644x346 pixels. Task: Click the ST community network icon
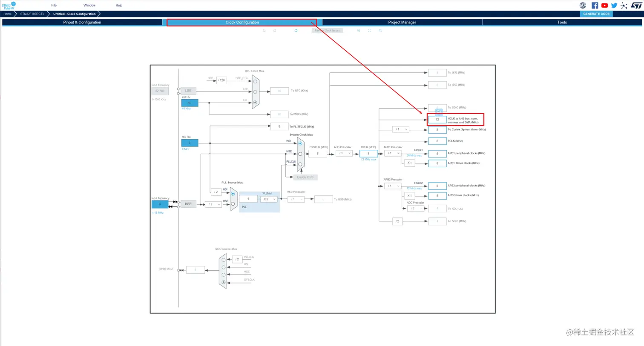pos(624,6)
